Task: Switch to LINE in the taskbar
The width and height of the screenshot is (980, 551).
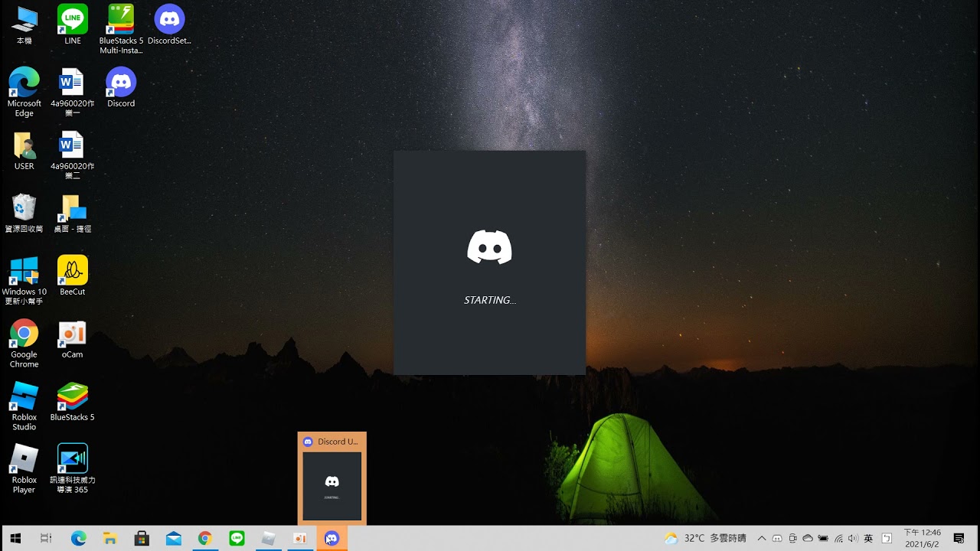Action: [237, 539]
